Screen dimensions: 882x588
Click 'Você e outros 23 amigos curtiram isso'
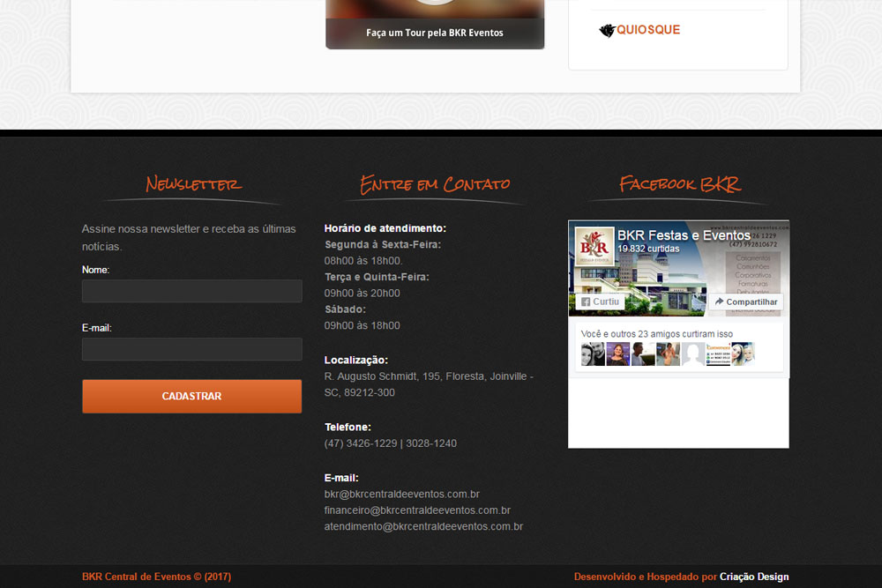[x=656, y=334]
